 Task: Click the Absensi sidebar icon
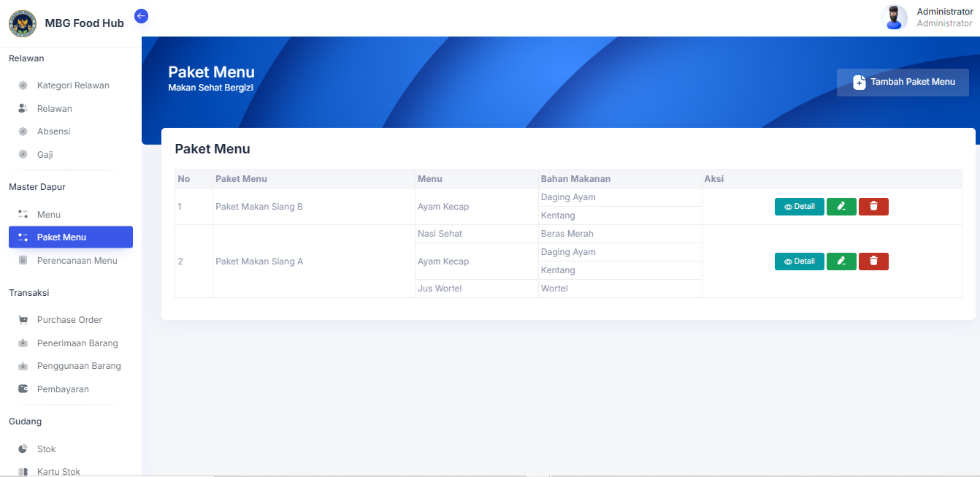(x=23, y=131)
